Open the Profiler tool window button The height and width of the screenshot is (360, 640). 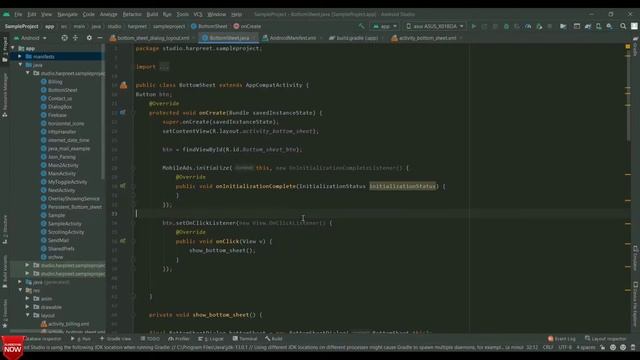(179, 339)
